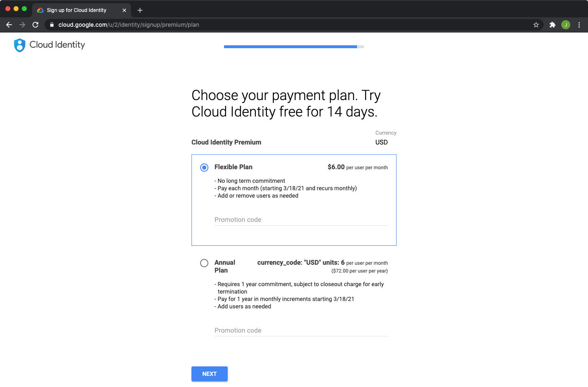Click the currency_code "USD" units text
The image size is (588, 387).
(301, 263)
